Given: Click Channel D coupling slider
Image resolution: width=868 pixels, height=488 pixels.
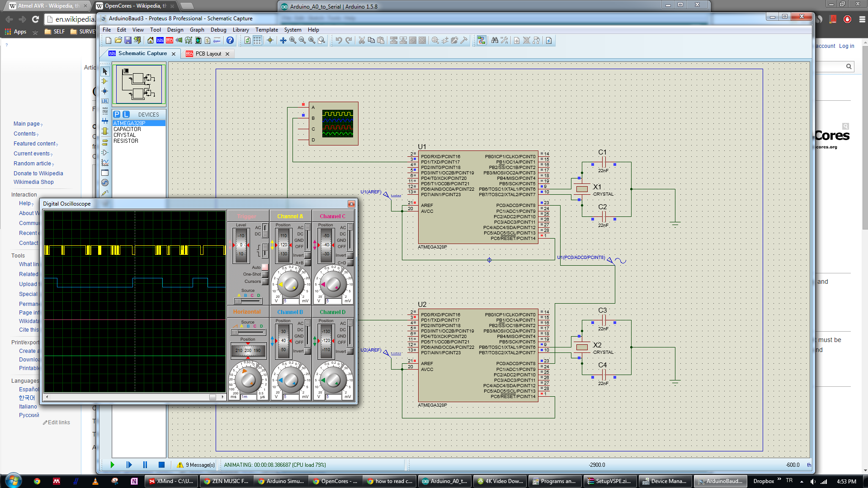Looking at the screenshot, I should [x=350, y=332].
